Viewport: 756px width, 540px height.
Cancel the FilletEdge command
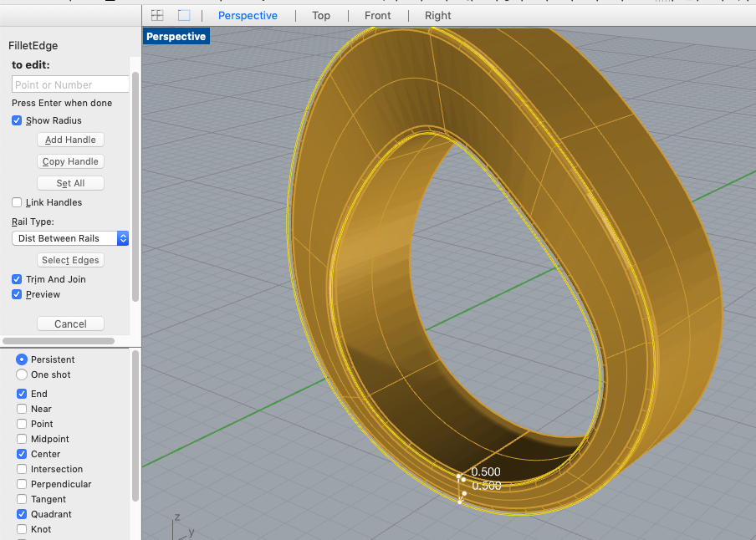pyautogui.click(x=70, y=323)
